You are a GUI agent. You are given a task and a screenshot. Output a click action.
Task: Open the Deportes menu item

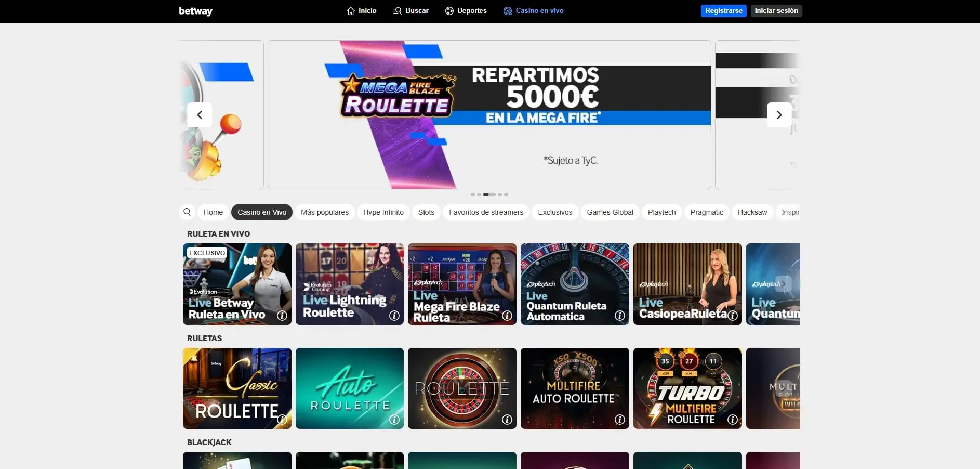466,11
